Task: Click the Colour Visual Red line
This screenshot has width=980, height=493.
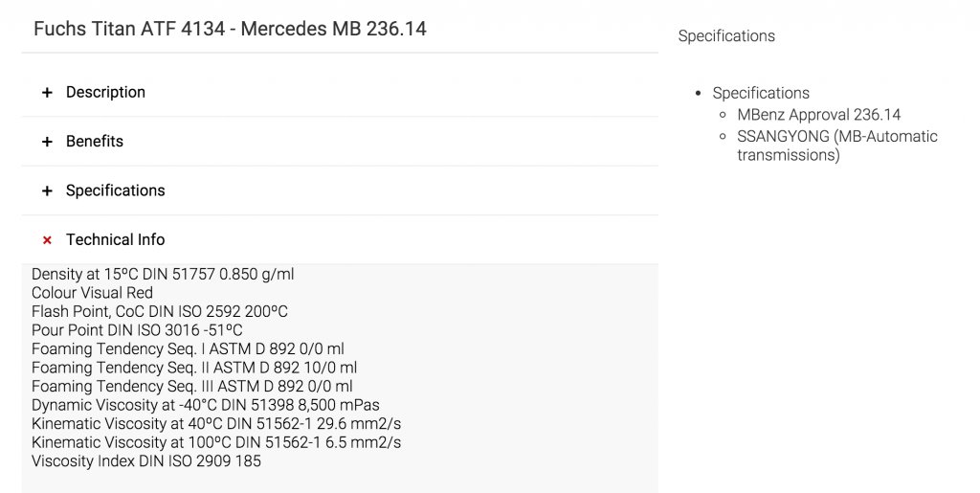Action: [x=92, y=293]
